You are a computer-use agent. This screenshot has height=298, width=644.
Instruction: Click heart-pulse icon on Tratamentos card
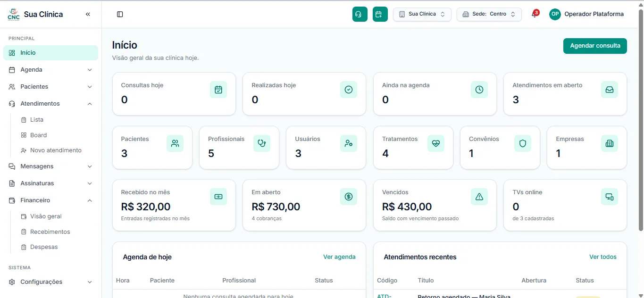tap(436, 143)
